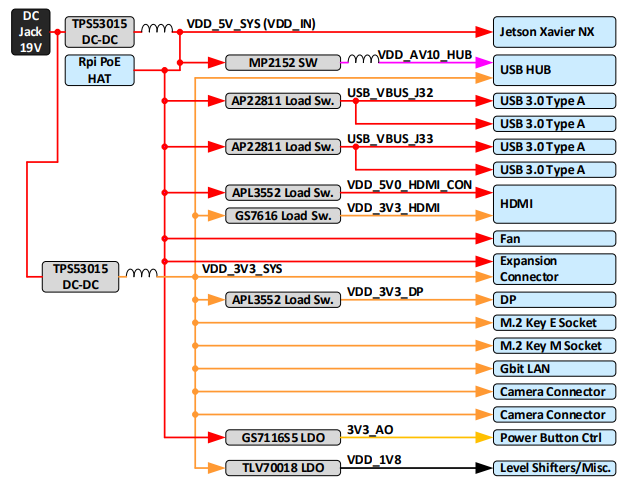This screenshot has width=628, height=492.
Task: Click the VDD_AV10_HUB rail label
Action: click(x=425, y=54)
